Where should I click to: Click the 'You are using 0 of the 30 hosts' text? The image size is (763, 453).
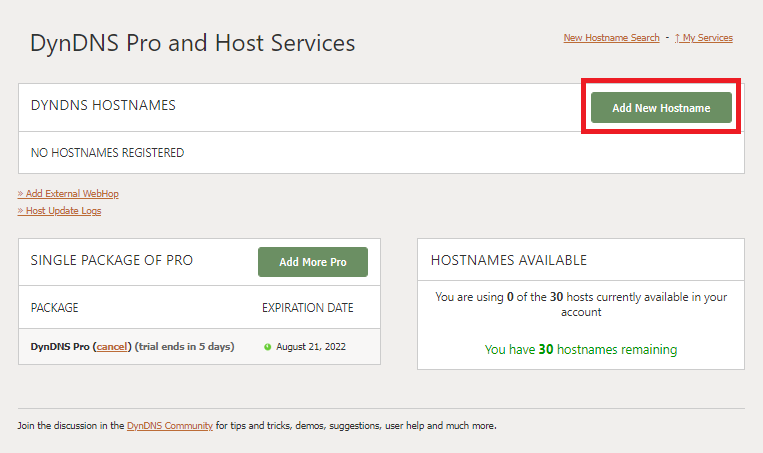pos(581,304)
